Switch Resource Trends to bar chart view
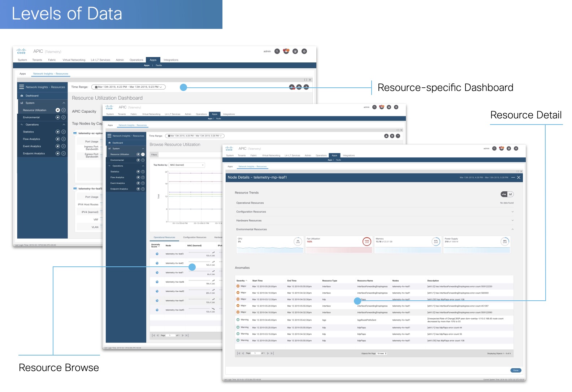This screenshot has width=572, height=392. click(x=510, y=194)
